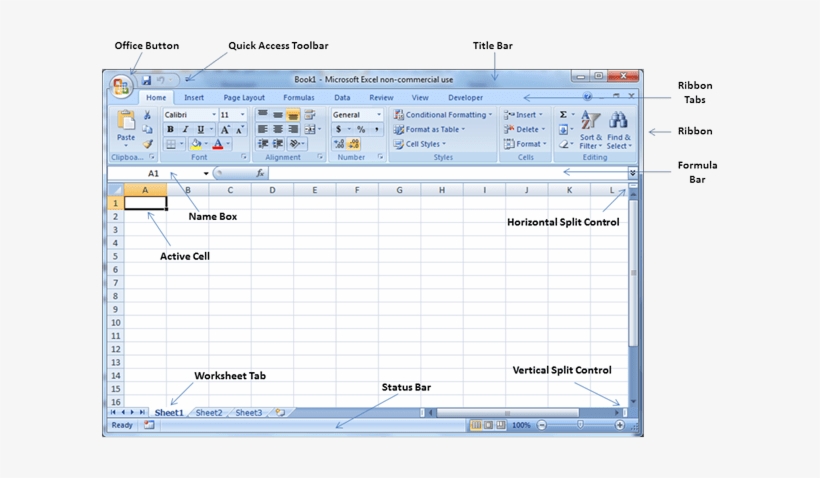Open the Name Box dropdown arrow
The height and width of the screenshot is (478, 820).
pyautogui.click(x=206, y=174)
